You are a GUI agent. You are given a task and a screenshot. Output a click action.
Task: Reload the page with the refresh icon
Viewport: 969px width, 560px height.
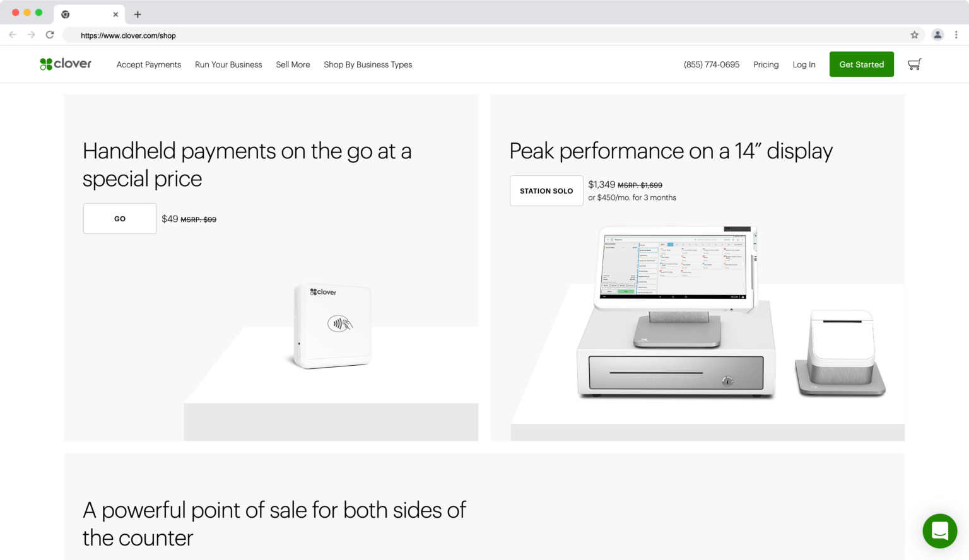pyautogui.click(x=50, y=35)
